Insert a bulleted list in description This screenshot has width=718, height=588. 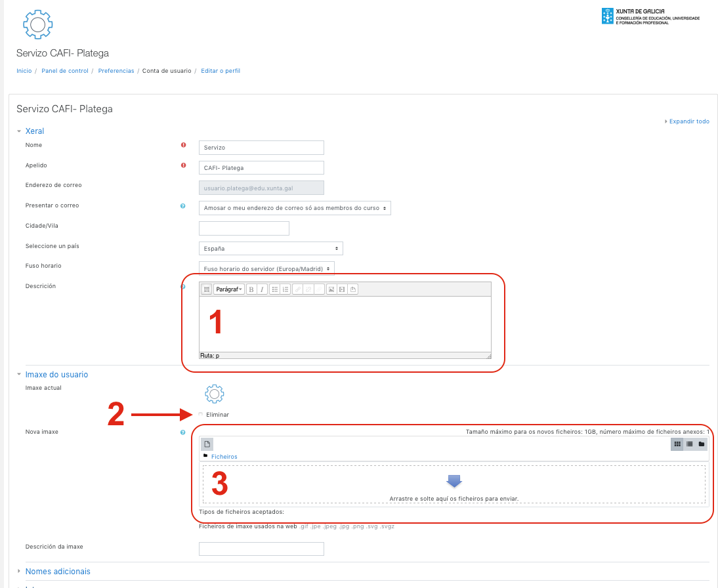click(275, 289)
